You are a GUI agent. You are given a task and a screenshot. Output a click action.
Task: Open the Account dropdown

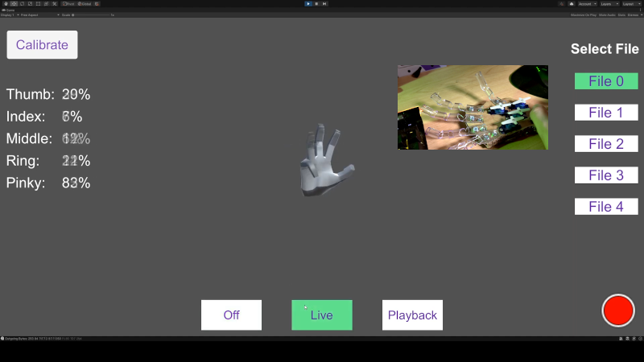(x=587, y=4)
